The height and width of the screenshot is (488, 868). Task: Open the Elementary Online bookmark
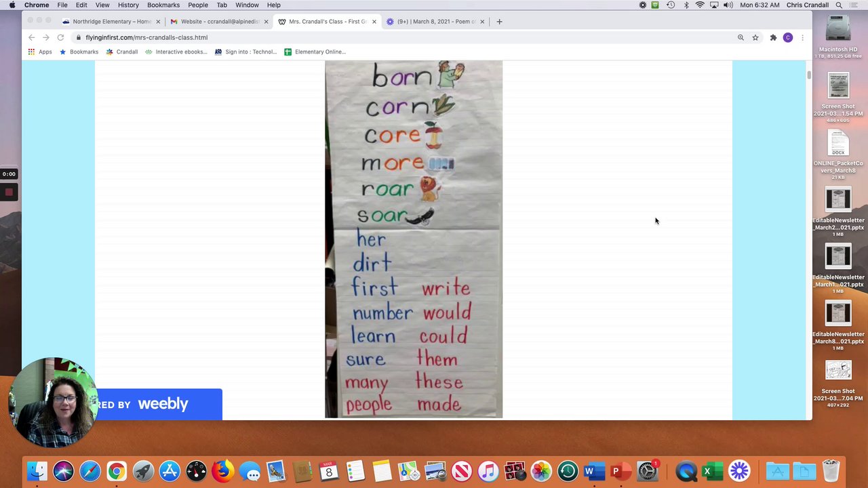315,52
